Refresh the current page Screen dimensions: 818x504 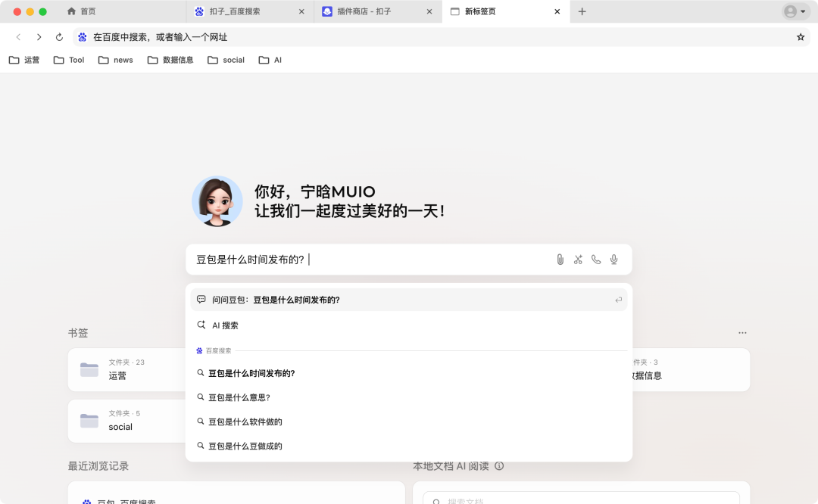[x=60, y=36]
